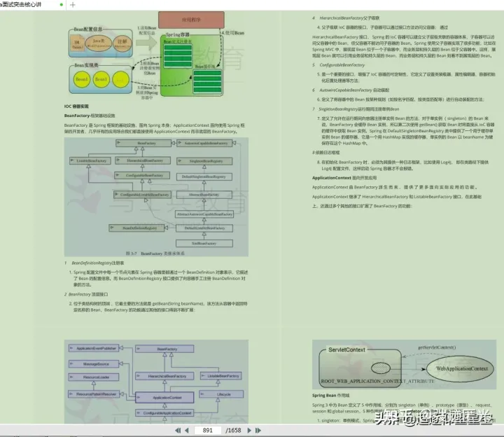Click the /1658 total page count label
504x437 pixels.
(233, 430)
